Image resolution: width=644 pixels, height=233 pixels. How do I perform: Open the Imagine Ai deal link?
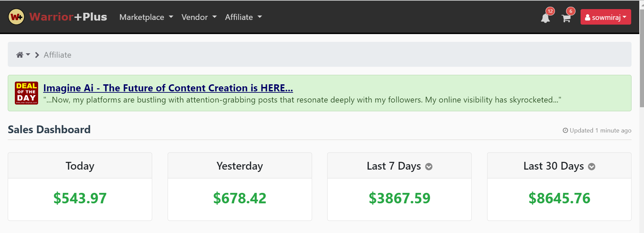pyautogui.click(x=168, y=88)
